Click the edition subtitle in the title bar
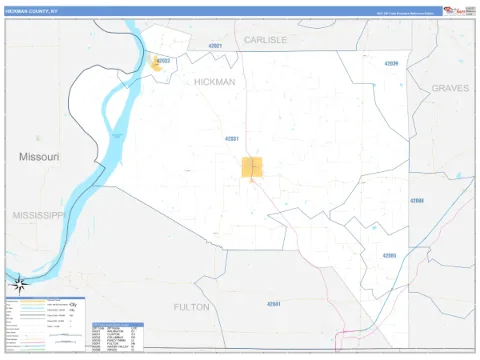 click(405, 14)
